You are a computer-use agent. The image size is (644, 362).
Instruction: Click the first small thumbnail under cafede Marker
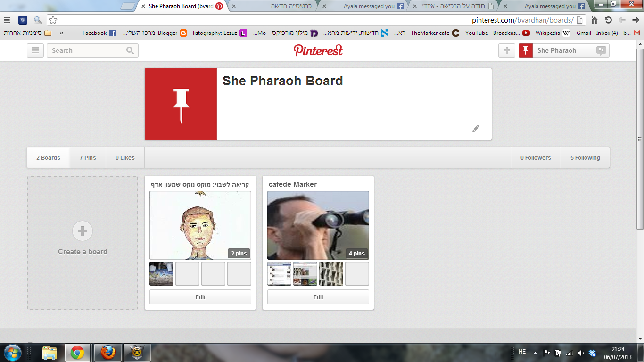click(x=279, y=273)
